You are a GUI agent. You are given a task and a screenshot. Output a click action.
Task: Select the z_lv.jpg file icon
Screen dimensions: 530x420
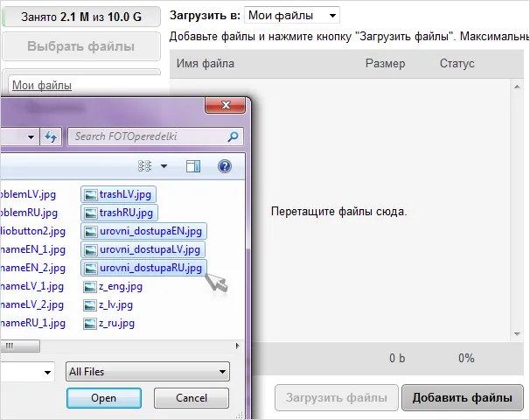point(90,305)
